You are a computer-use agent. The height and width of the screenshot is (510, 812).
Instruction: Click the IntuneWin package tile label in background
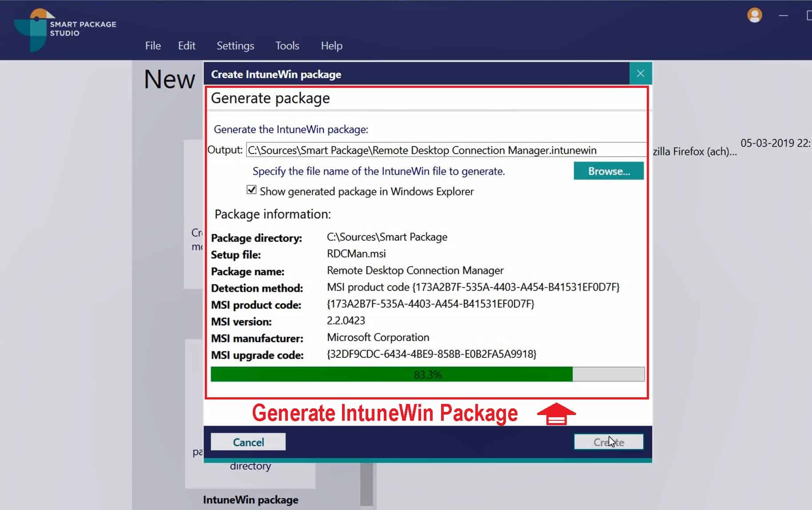(251, 500)
